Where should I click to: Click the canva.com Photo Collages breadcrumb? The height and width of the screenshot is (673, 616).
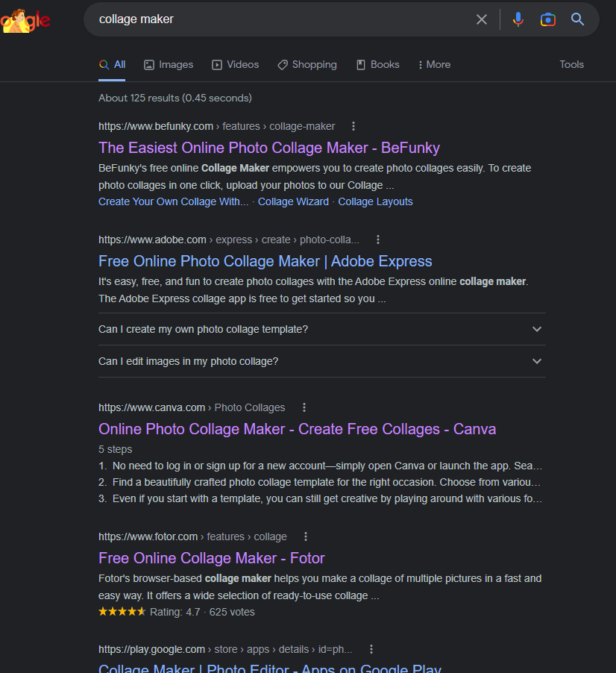click(x=192, y=407)
